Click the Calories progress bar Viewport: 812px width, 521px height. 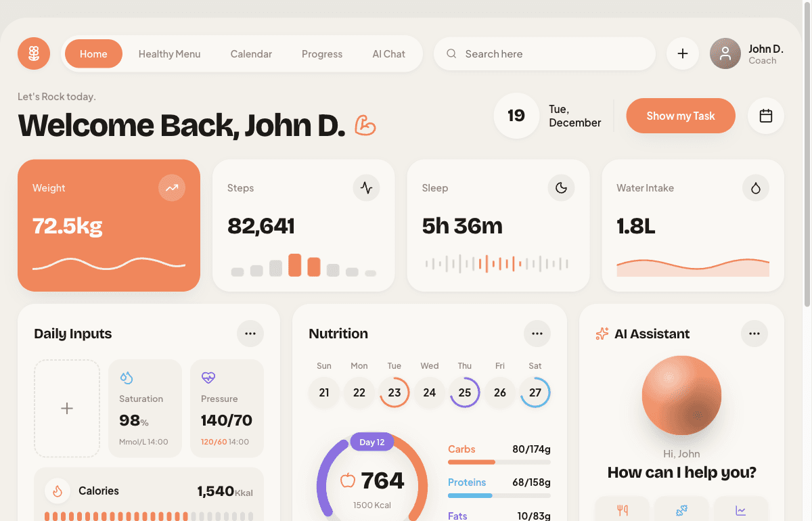click(149, 516)
